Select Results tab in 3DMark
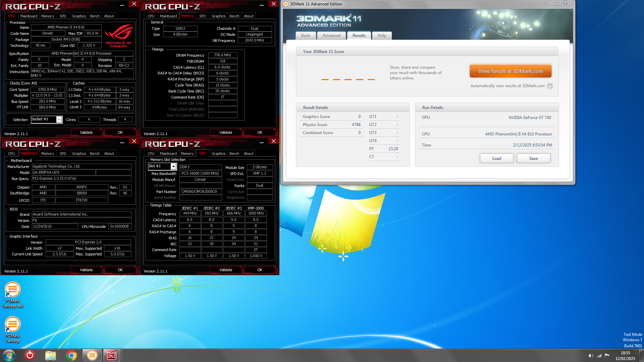Viewport: 644px width, 362px height. tap(359, 36)
